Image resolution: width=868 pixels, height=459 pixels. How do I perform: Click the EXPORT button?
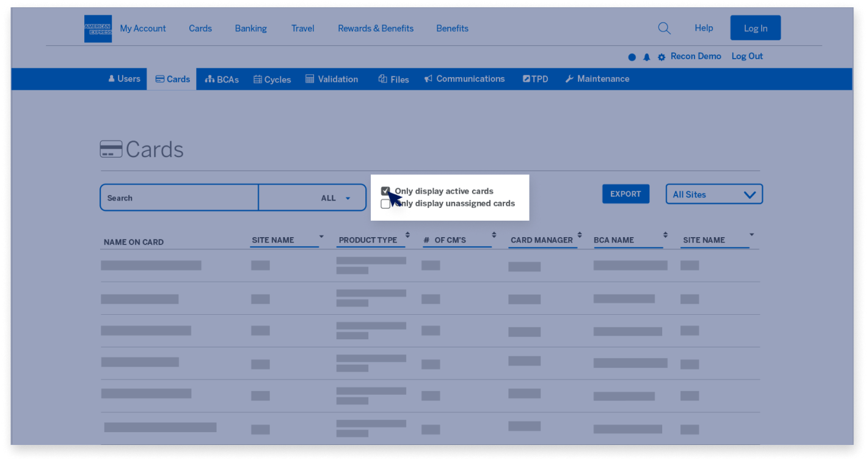click(x=625, y=194)
